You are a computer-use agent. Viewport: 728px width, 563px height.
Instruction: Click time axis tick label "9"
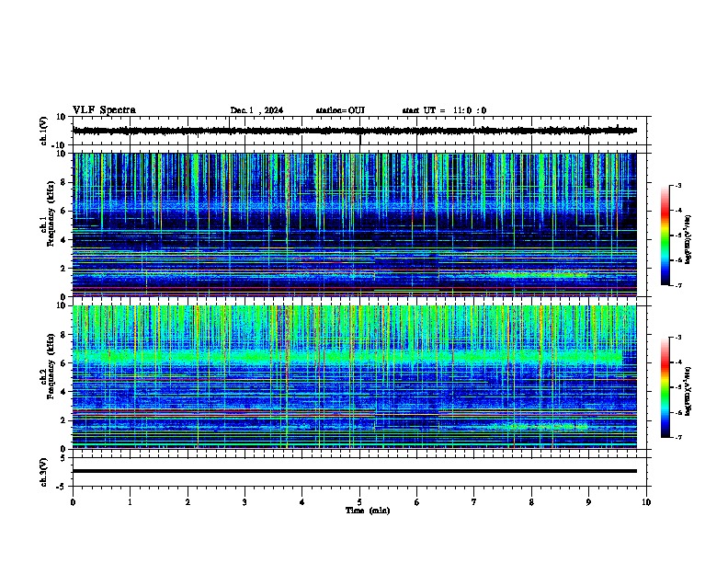588,502
